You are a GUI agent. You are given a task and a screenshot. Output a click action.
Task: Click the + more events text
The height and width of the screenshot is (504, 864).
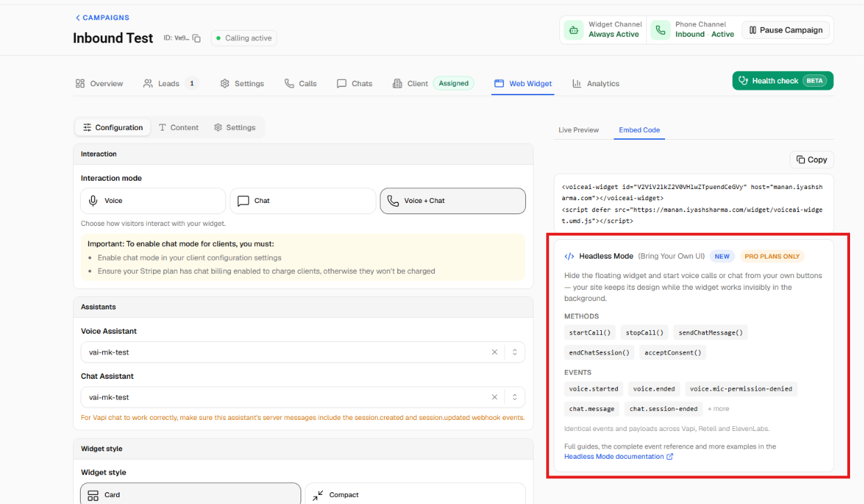(719, 409)
